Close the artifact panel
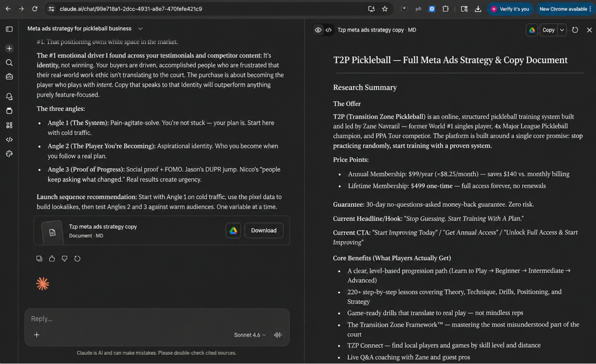Image resolution: width=596 pixels, height=364 pixels. click(x=589, y=30)
